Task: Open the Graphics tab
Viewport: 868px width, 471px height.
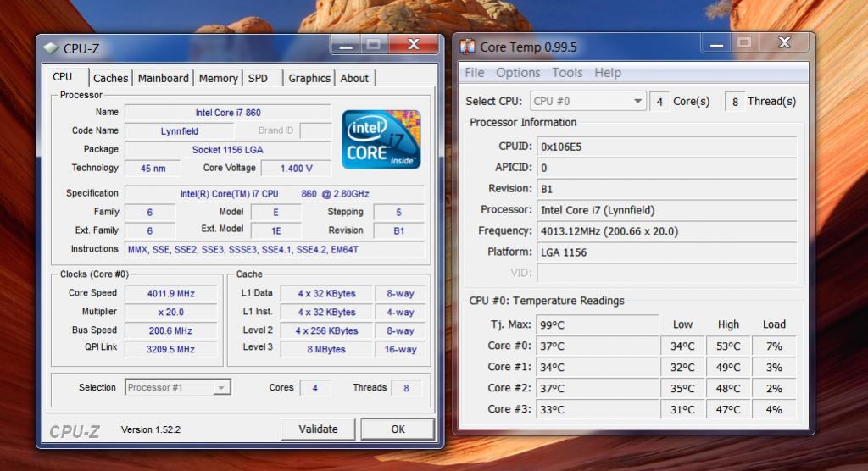Action: [309, 78]
